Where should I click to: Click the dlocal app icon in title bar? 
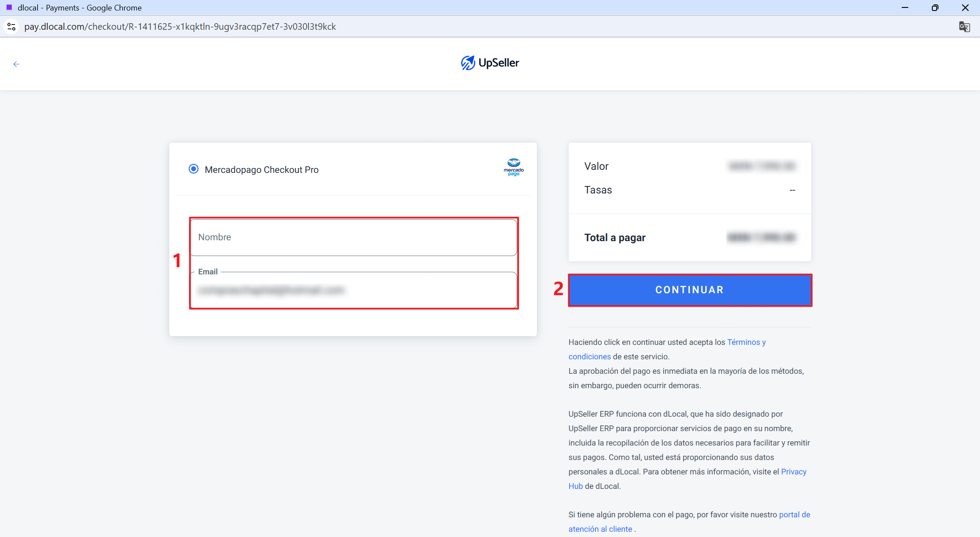pos(10,7)
